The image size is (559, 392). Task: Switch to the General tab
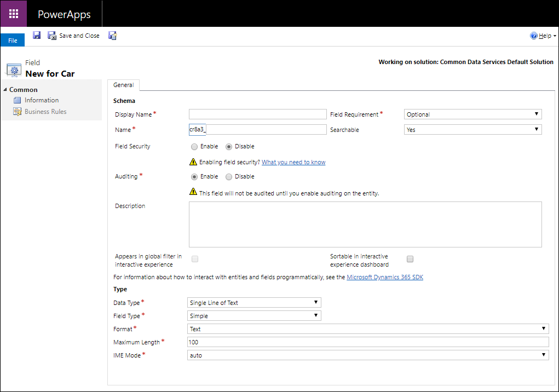click(x=123, y=85)
